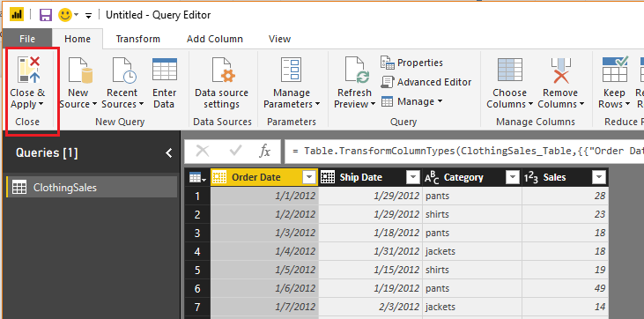Click the Order Date cell 1/6/2012
This screenshot has height=319, width=644.
[x=264, y=288]
